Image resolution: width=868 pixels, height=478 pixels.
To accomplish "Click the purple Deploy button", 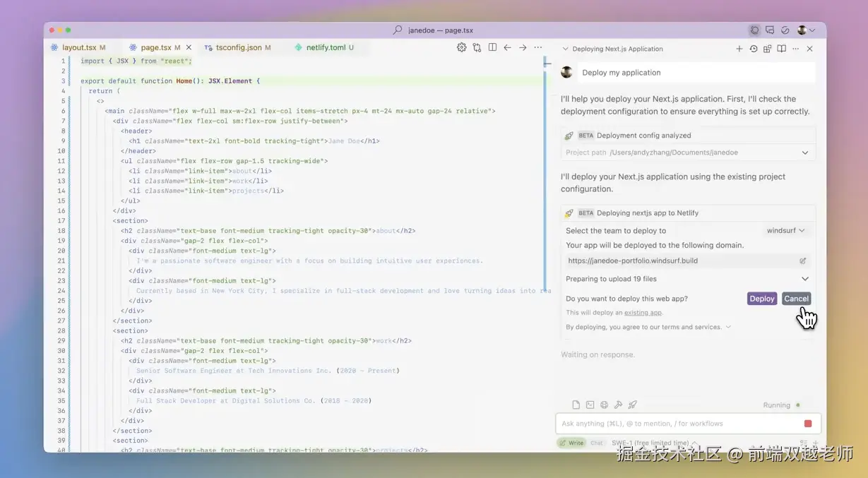I will 762,299.
